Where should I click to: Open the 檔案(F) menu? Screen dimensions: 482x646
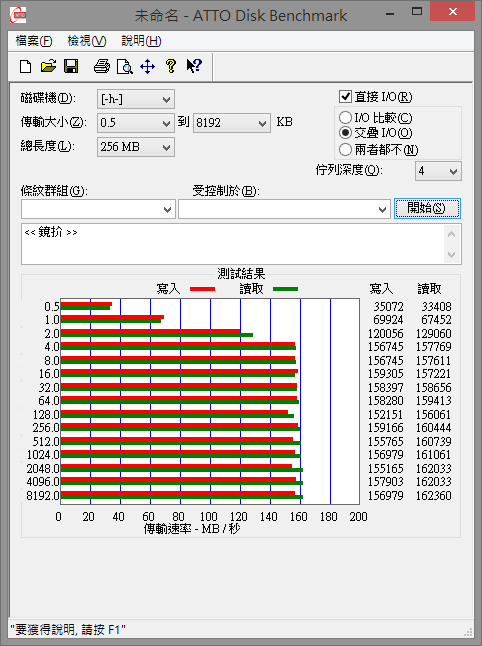coord(34,41)
